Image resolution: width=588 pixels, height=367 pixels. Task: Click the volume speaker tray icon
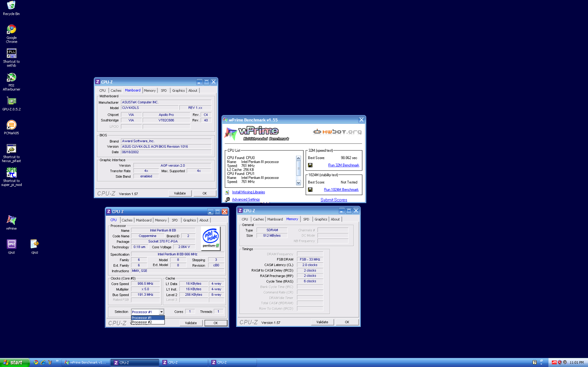pyautogui.click(x=565, y=362)
